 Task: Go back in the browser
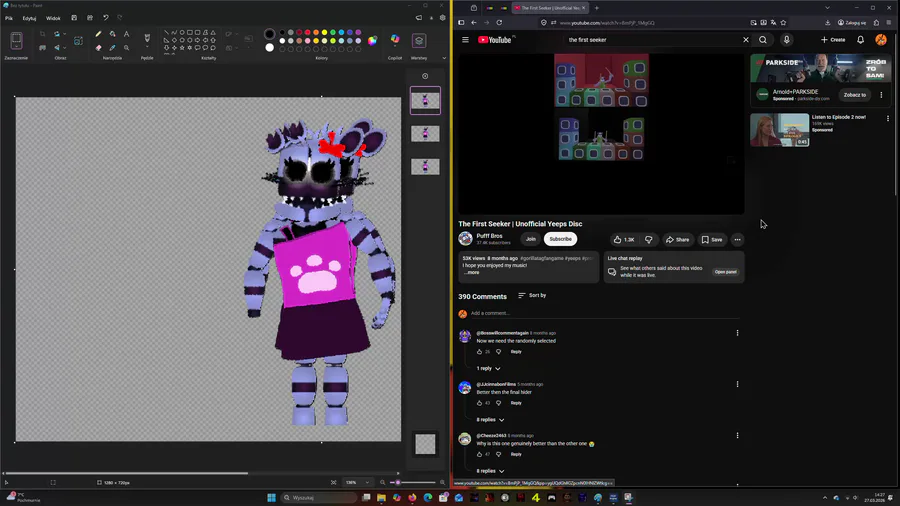474,22
